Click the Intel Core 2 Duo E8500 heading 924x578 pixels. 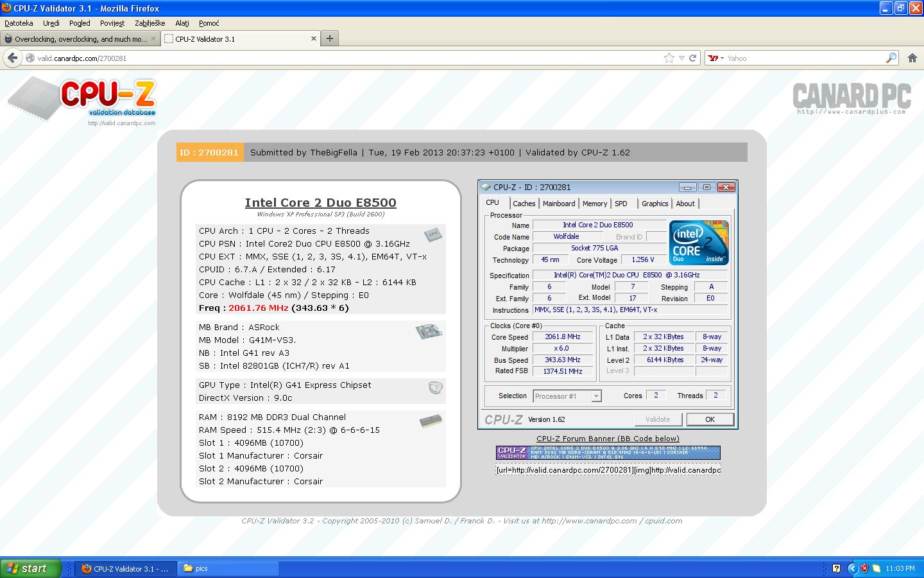coord(320,202)
